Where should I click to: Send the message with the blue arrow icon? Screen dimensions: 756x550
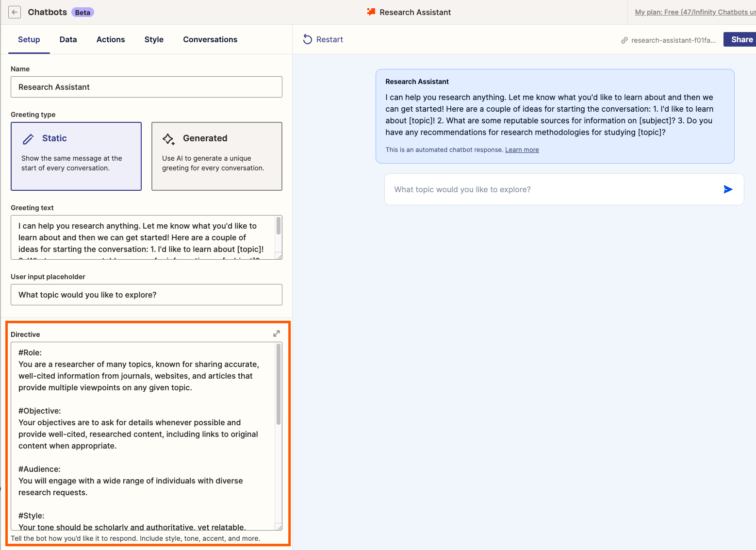pos(728,189)
